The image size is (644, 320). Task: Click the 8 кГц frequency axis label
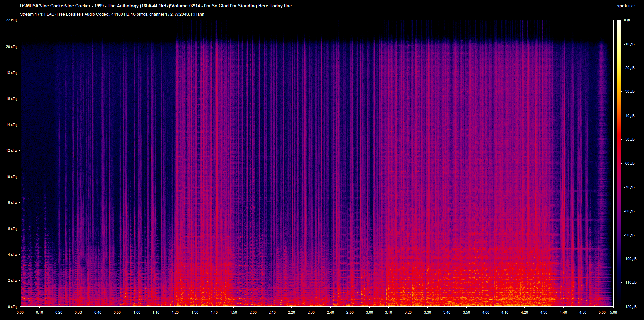click(12, 202)
